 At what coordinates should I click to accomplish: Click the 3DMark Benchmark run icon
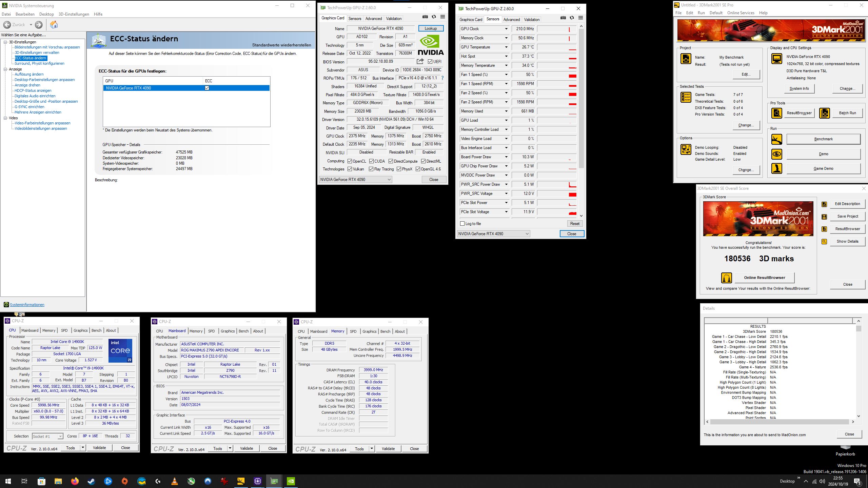[x=777, y=139]
